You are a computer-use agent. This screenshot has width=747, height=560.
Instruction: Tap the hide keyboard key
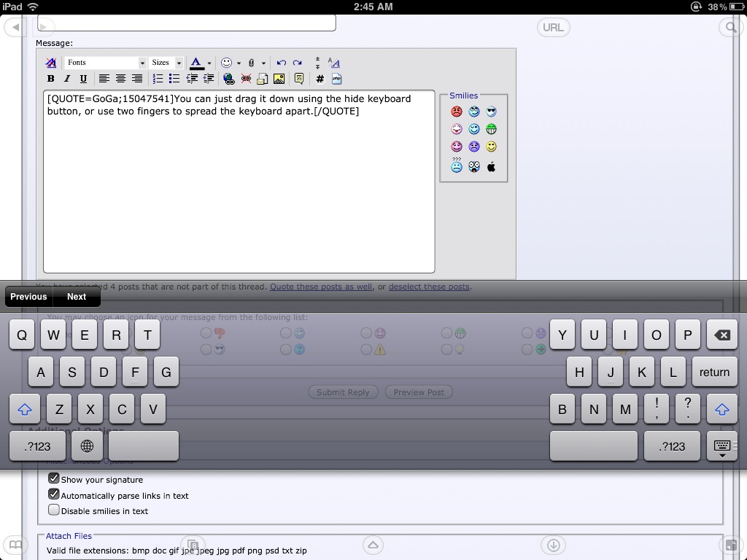click(721, 446)
